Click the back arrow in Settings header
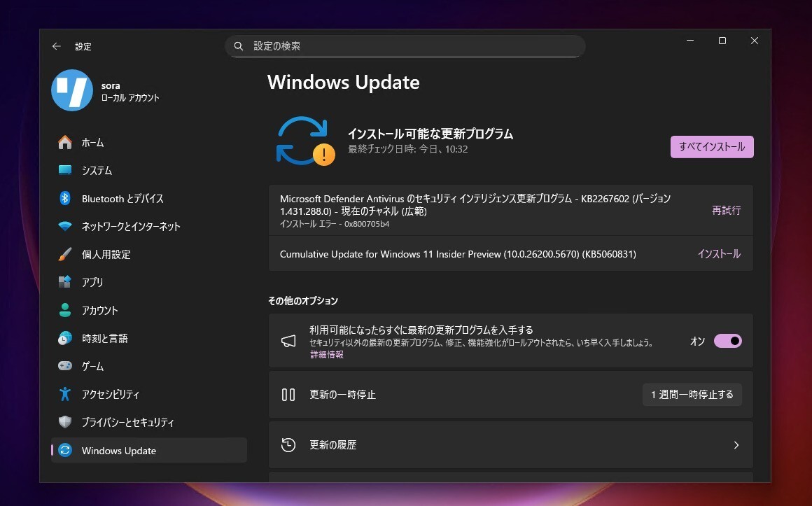812x506 pixels. [x=57, y=46]
